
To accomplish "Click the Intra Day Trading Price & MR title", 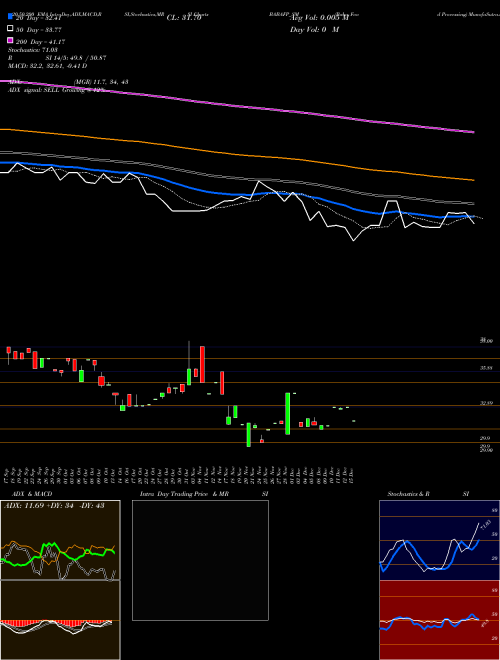I will (x=184, y=494).
